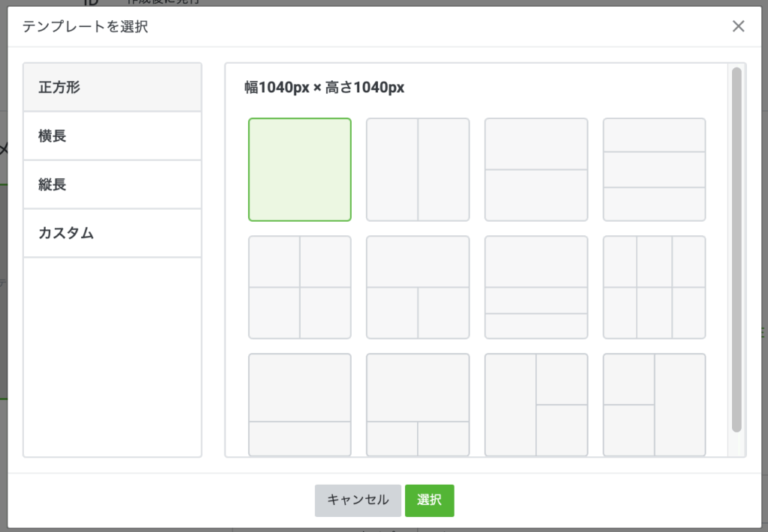This screenshot has height=532, width=768.
Task: Pick the one-top two-bottom template
Action: click(418, 287)
